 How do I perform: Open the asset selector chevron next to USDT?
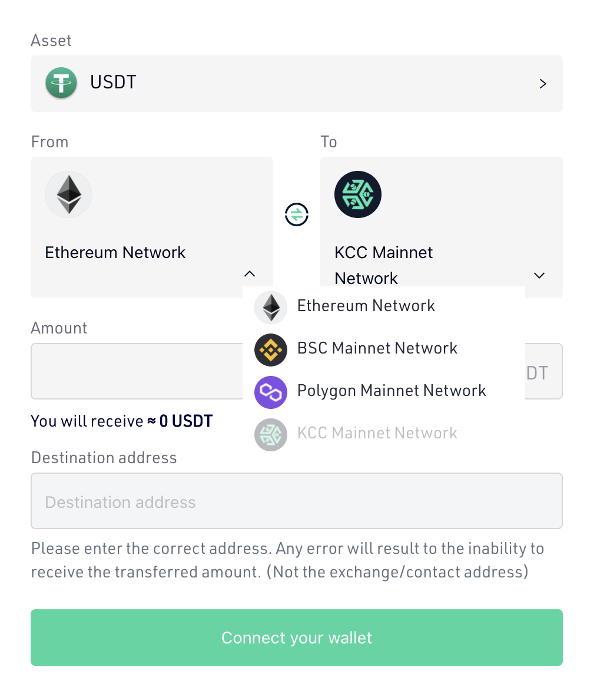pos(543,84)
